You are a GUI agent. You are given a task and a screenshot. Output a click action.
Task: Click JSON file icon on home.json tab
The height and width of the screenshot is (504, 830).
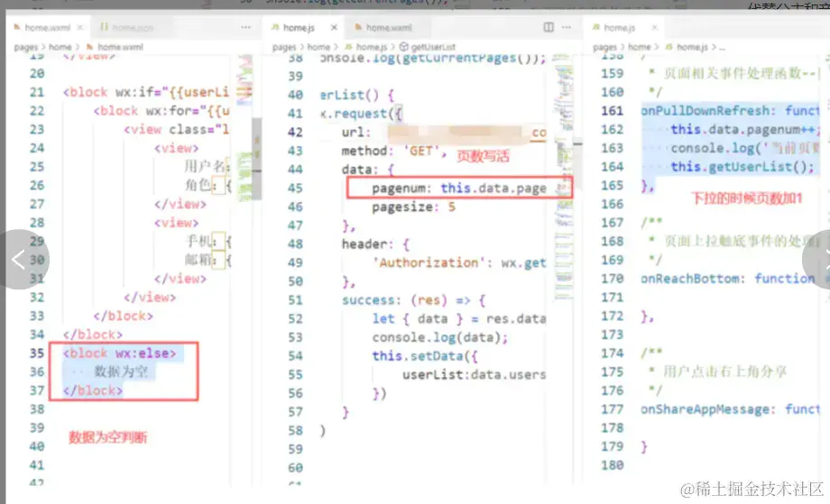[105, 27]
